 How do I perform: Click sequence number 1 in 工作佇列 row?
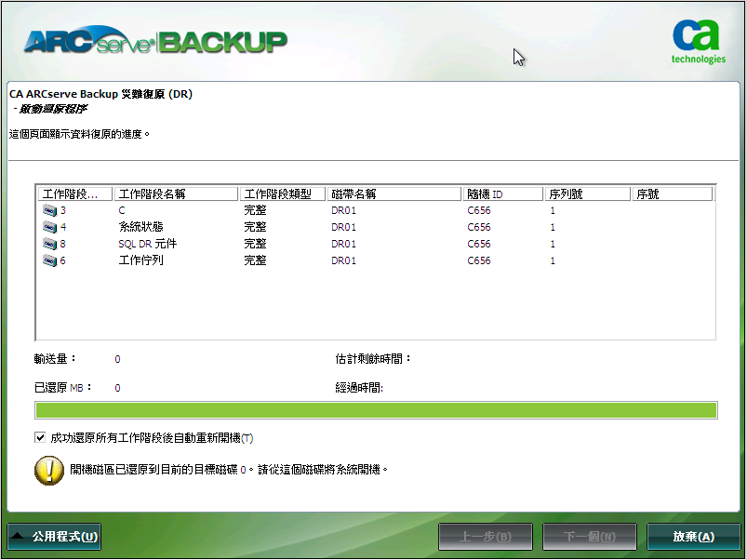(x=553, y=260)
